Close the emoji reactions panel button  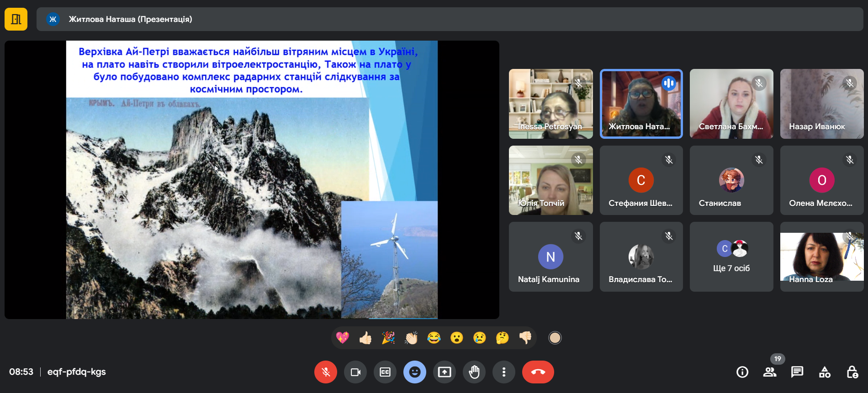tap(414, 372)
